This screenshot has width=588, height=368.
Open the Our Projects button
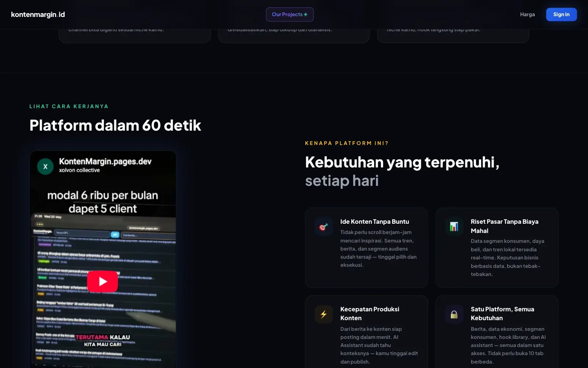[x=290, y=14]
